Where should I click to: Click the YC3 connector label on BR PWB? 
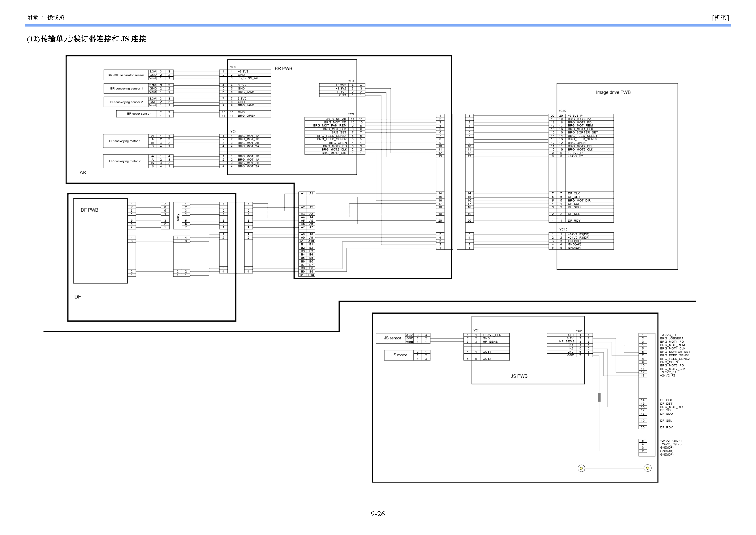pyautogui.click(x=351, y=114)
